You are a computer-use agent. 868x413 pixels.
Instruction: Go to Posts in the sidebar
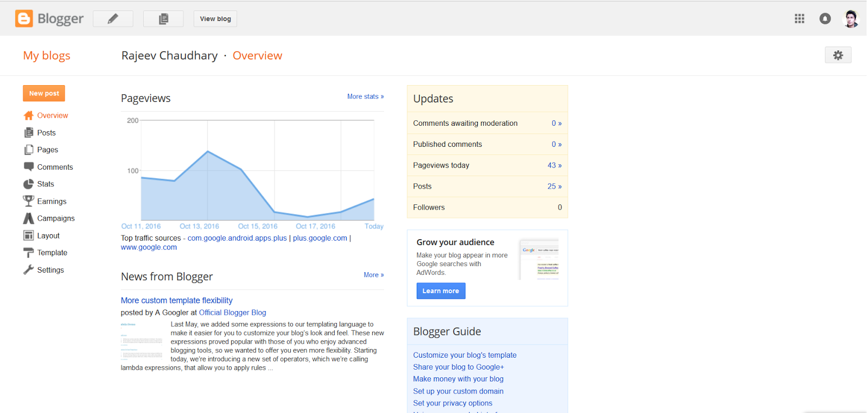[47, 133]
